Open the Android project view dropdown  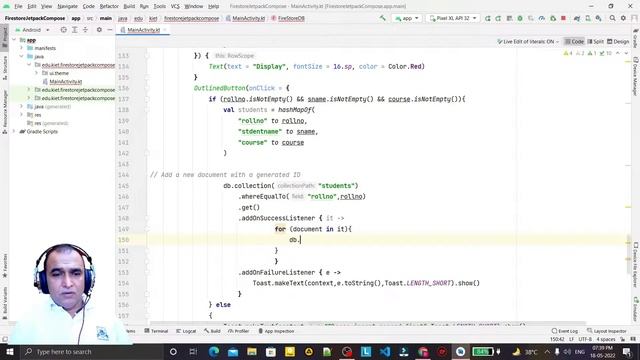click(32, 30)
